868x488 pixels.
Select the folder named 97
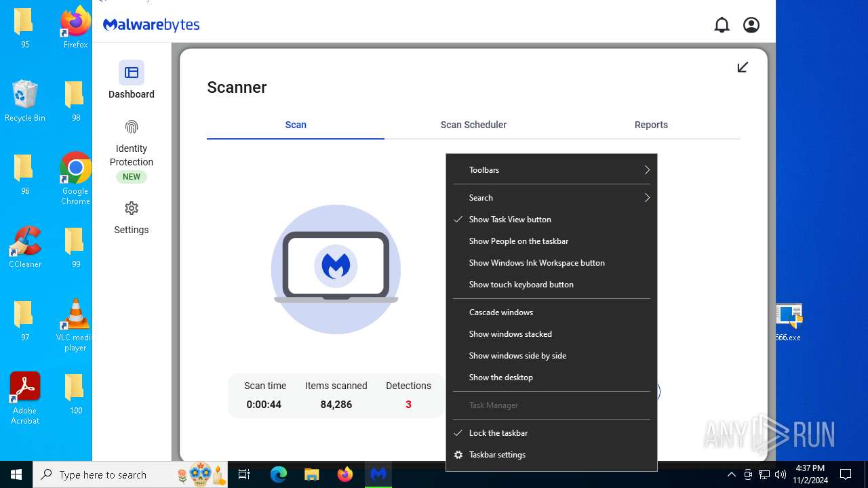coord(24,320)
